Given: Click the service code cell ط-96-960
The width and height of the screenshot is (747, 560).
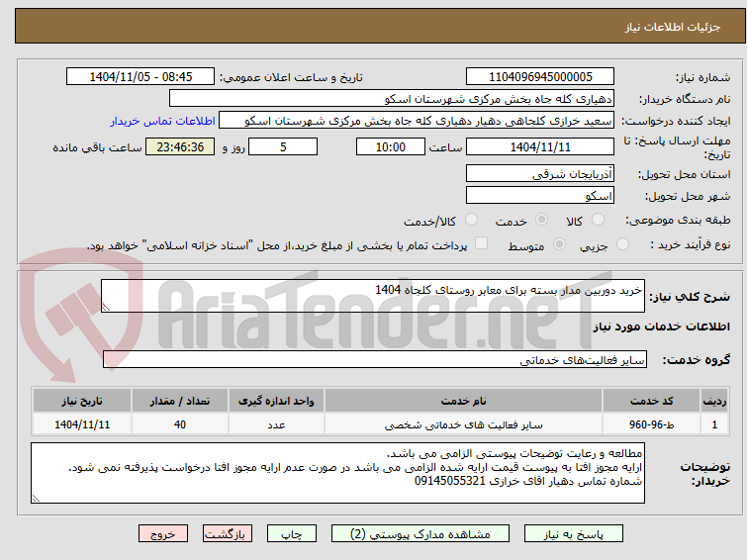Looking at the screenshot, I should [651, 424].
